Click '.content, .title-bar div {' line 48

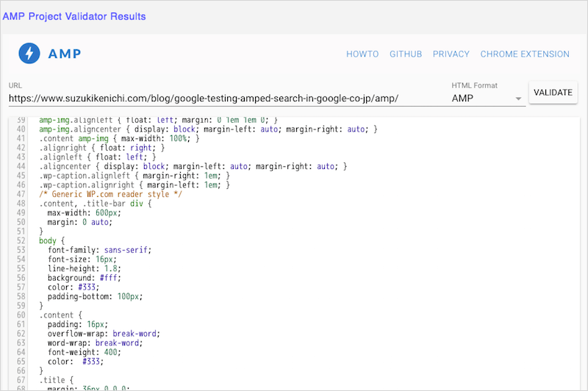pyautogui.click(x=96, y=204)
